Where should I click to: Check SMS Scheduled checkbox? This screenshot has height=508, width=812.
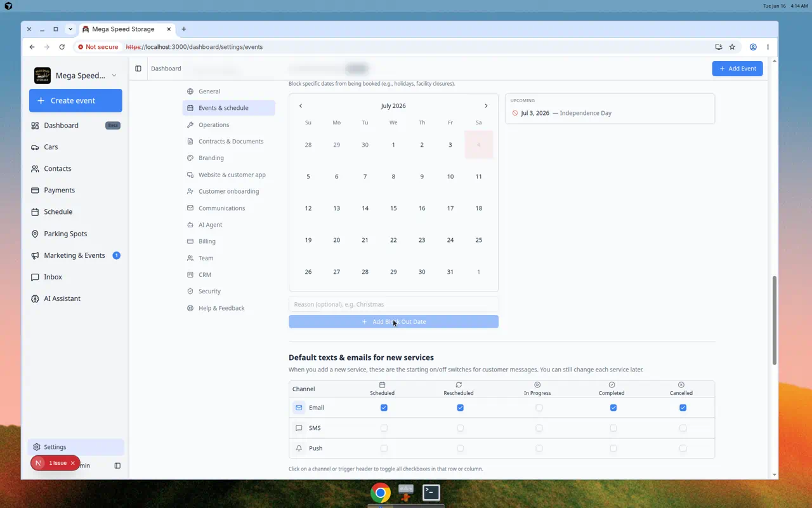pyautogui.click(x=384, y=428)
